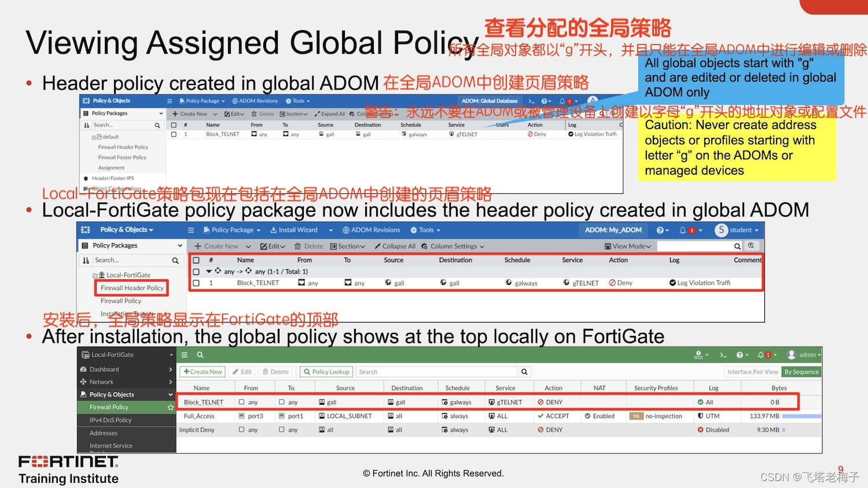868x488 pixels.
Task: Open the Policy Package menu in My_ADOM
Action: tap(231, 230)
